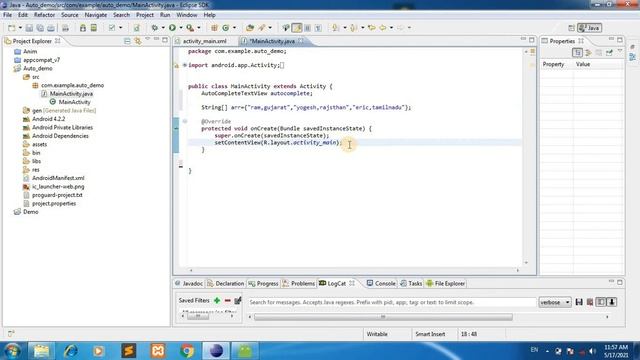Collapse all in Project Explorer
Viewport: 640px width, 360px height.
pyautogui.click(x=127, y=41)
